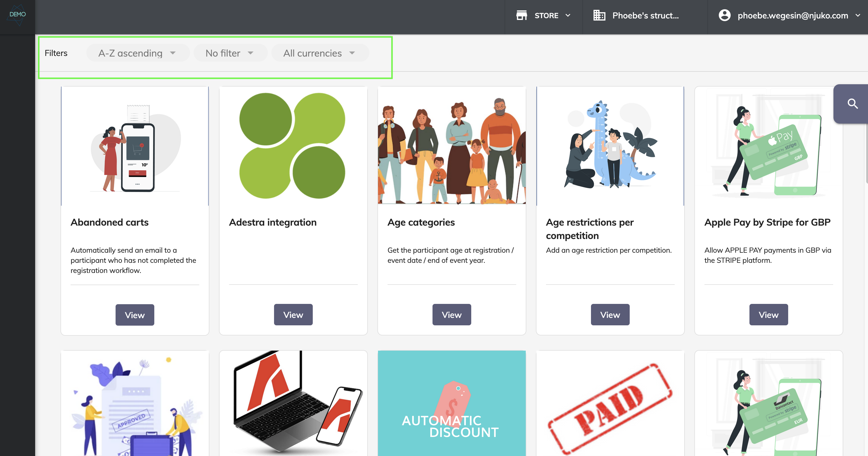View Apple Pay by Stripe for GBP
Image resolution: width=868 pixels, height=456 pixels.
(768, 315)
